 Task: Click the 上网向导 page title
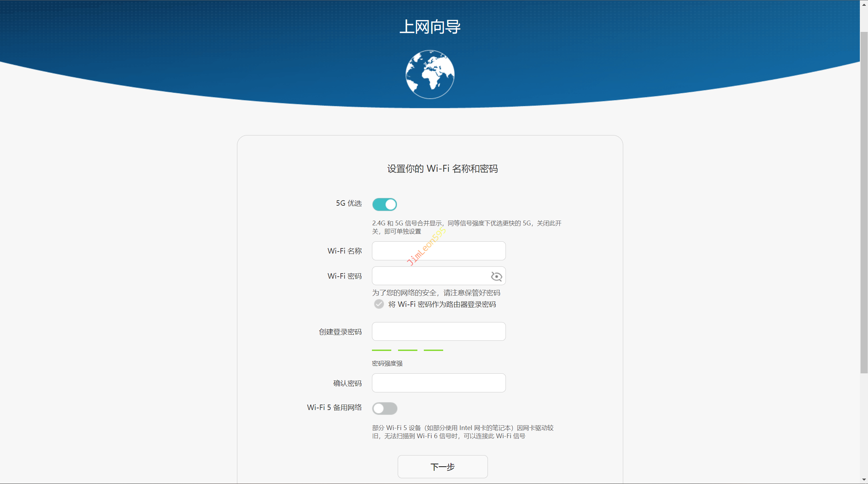click(x=430, y=27)
